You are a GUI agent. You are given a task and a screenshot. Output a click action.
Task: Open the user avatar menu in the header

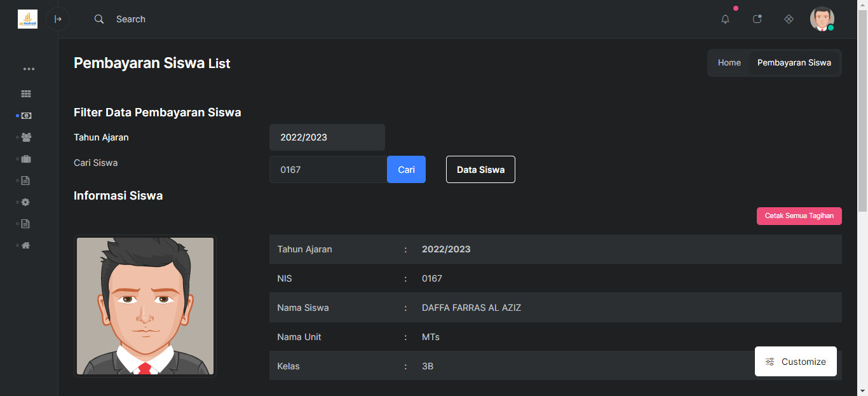(822, 19)
